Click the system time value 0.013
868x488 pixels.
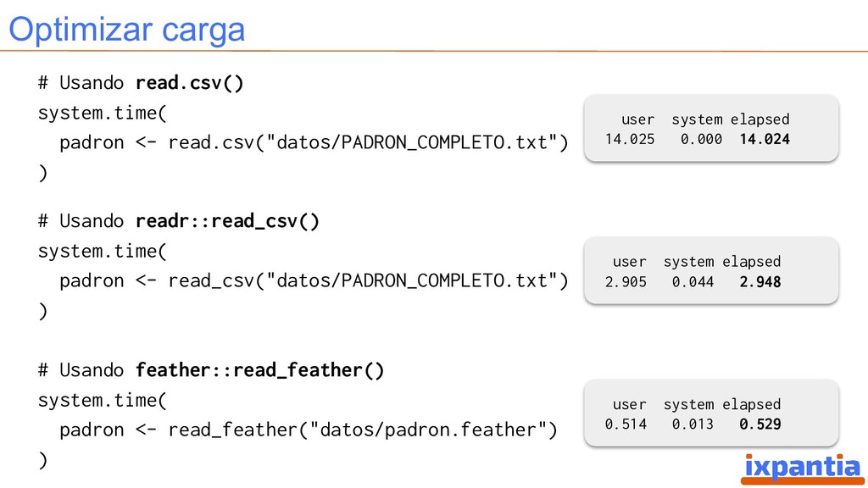click(x=693, y=424)
